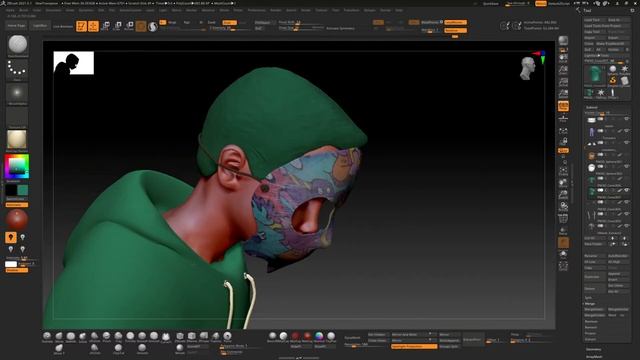Select the Move transform icon in top shelf
Viewport: 640px width, 360px height.
[x=105, y=26]
